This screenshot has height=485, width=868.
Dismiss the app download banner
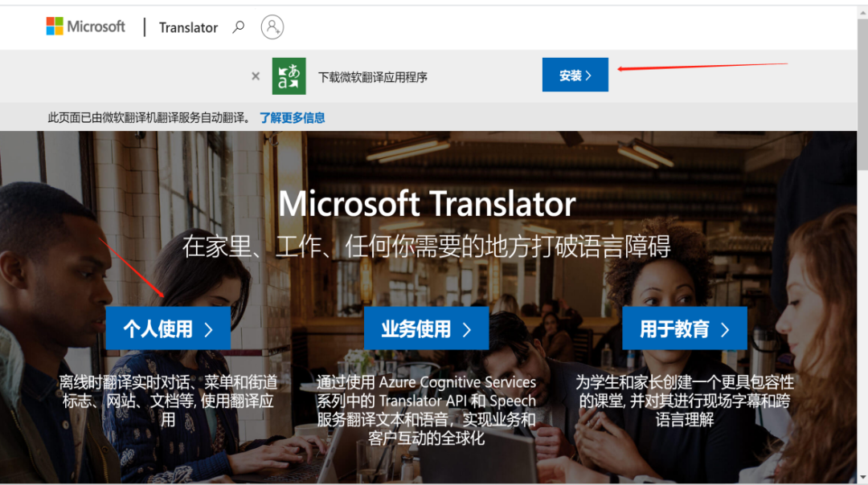click(256, 76)
